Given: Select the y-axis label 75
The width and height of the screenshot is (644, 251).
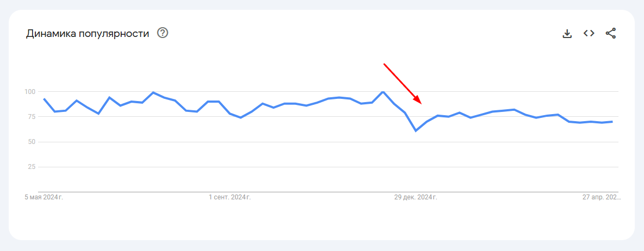Looking at the screenshot, I should 33,117.
